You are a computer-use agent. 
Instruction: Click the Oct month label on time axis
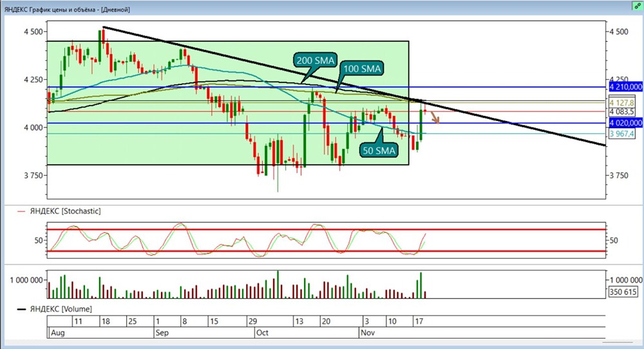point(262,332)
